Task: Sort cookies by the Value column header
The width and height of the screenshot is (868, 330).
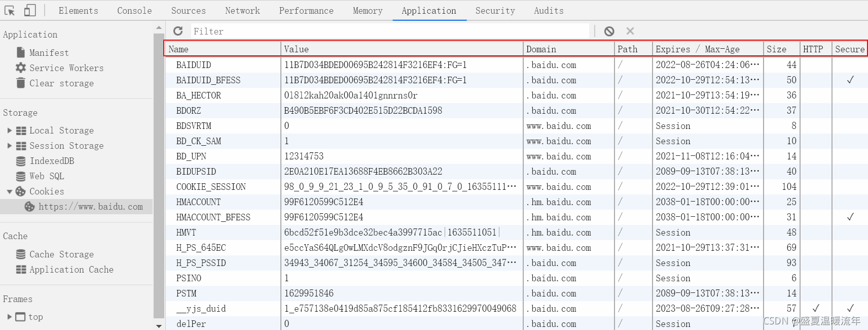Action: pos(402,49)
